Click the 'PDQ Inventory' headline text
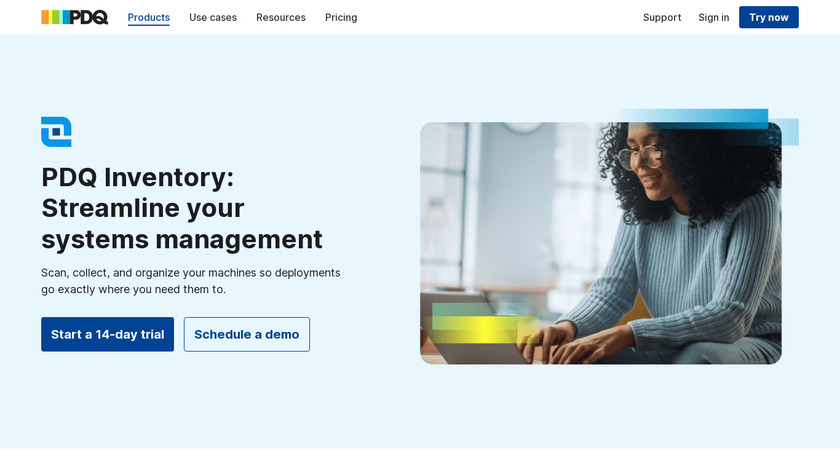The image size is (840, 472). pos(138,177)
